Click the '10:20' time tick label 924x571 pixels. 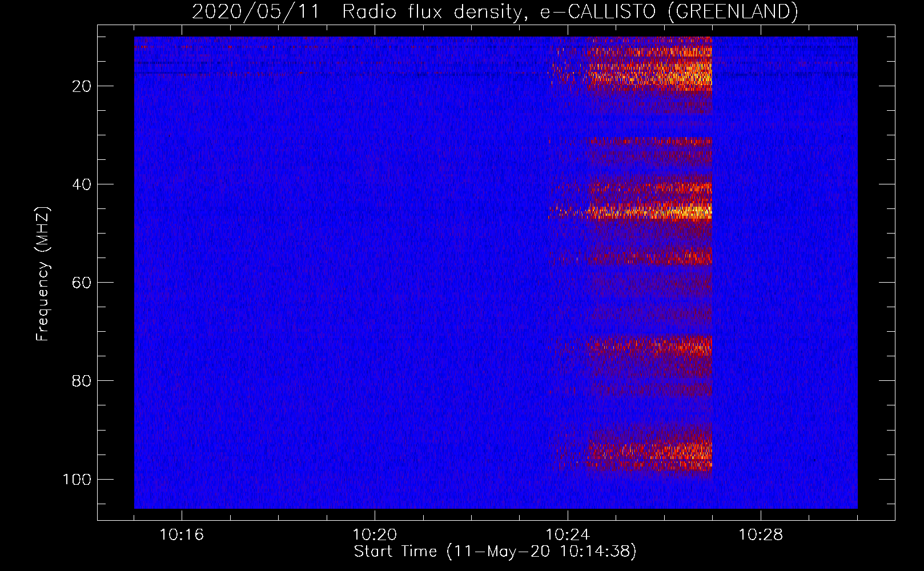(x=375, y=535)
